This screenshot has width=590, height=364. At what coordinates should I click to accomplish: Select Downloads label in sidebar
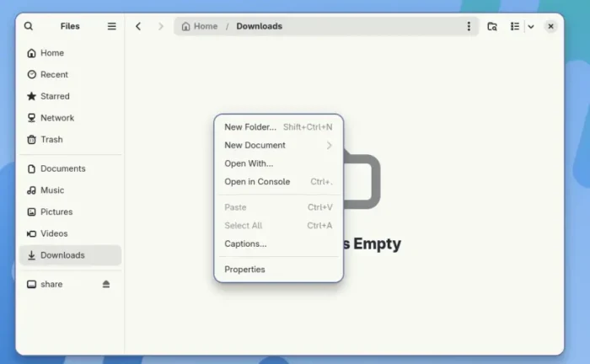(62, 255)
